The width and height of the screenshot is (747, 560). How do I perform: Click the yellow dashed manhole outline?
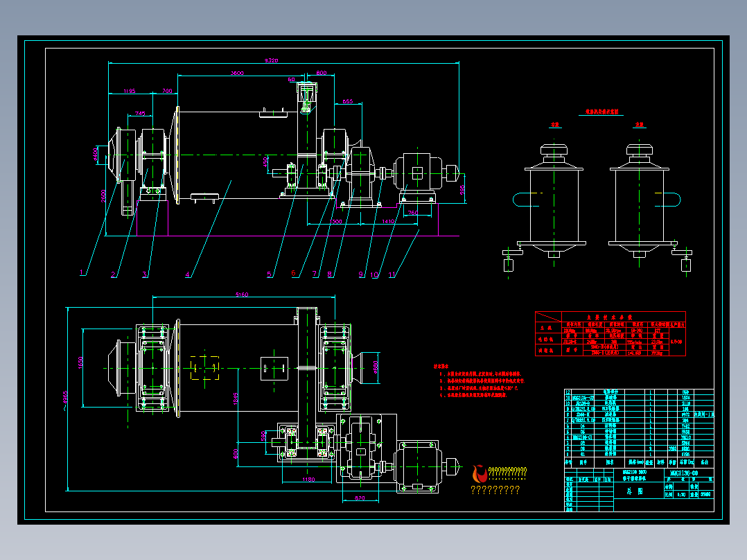pyautogui.click(x=205, y=368)
